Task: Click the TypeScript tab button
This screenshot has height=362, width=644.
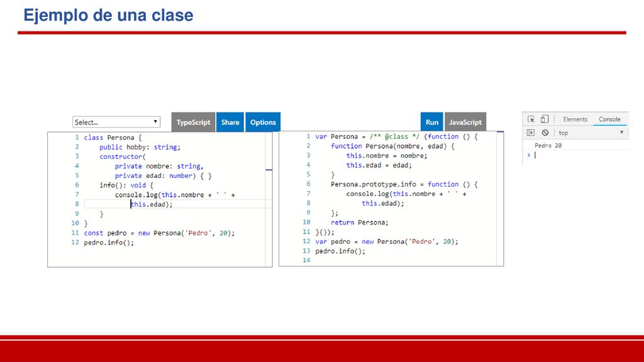Action: (x=193, y=123)
